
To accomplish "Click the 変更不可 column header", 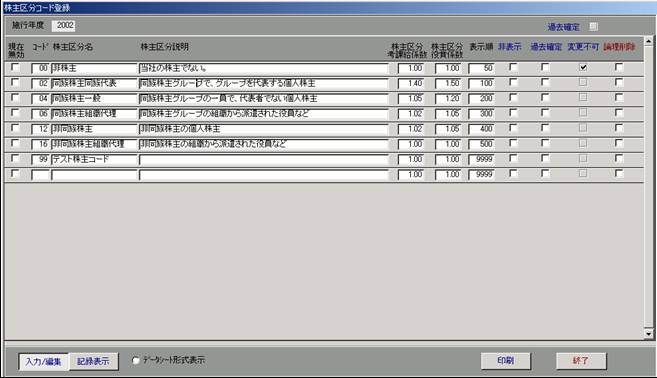I will pos(583,47).
